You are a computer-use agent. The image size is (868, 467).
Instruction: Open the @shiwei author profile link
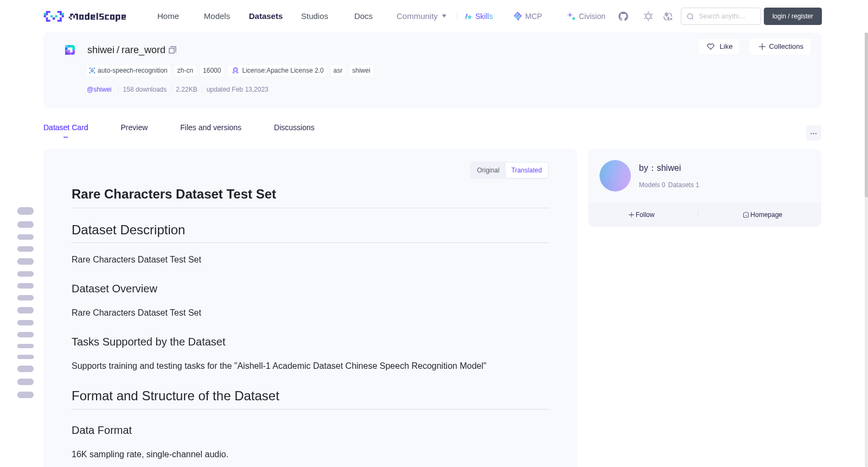pos(99,89)
